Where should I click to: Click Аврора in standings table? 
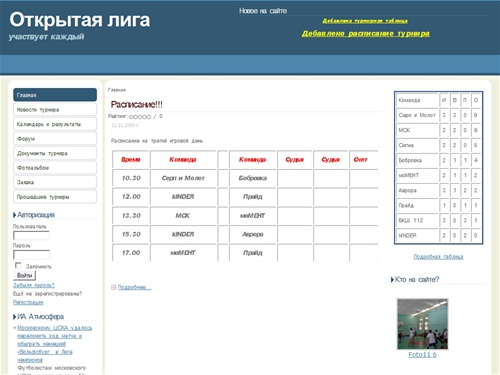[417, 190]
